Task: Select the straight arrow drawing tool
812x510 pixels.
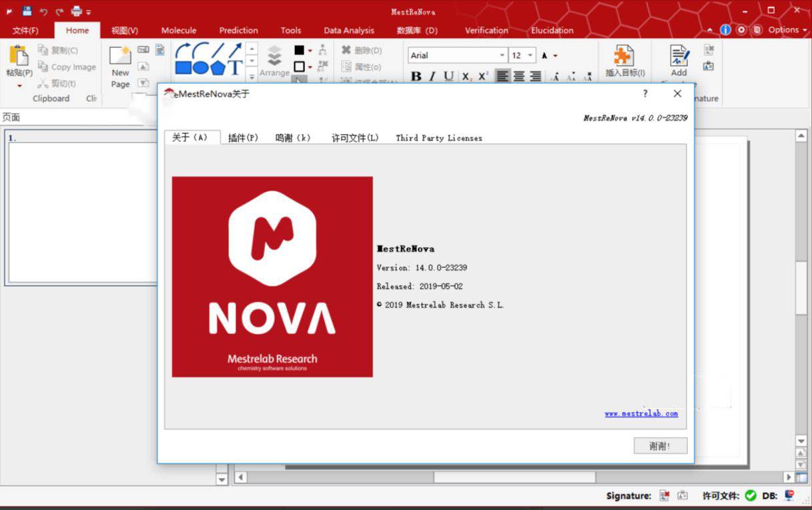Action: pyautogui.click(x=235, y=50)
